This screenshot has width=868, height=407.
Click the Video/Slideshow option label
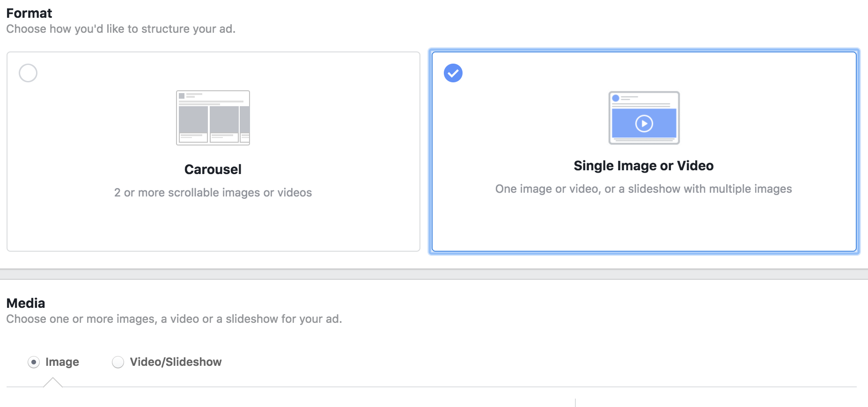click(x=176, y=362)
